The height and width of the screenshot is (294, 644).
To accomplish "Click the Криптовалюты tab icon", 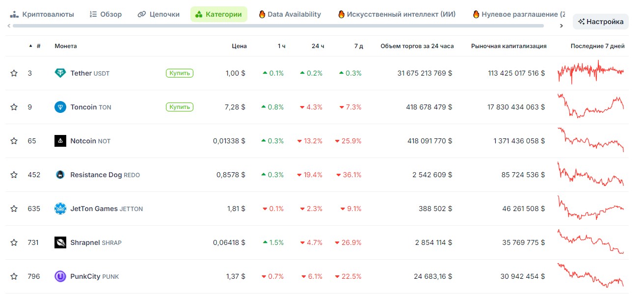I will coord(14,14).
